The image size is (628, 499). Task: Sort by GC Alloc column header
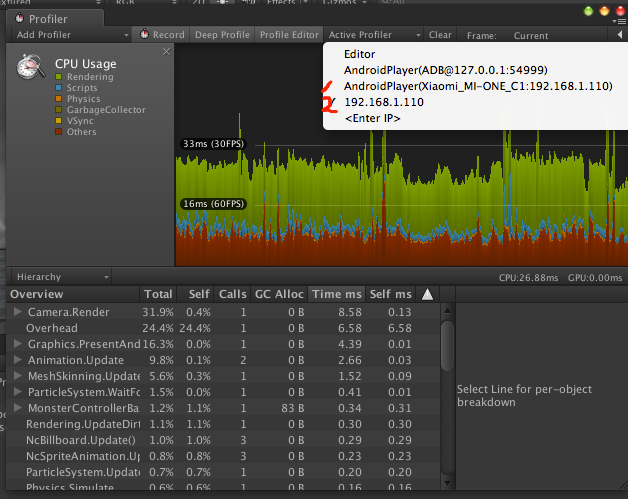pyautogui.click(x=279, y=294)
